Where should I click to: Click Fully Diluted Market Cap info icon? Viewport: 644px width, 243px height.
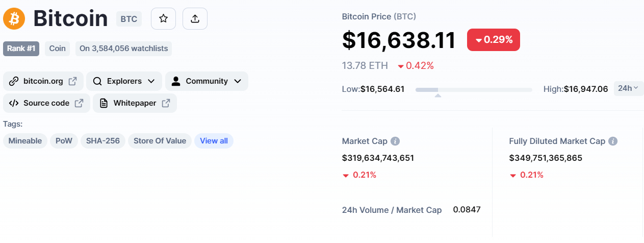(x=613, y=141)
